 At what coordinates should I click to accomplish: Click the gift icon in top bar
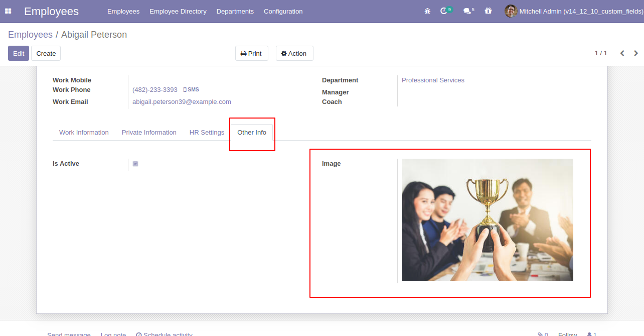point(488,11)
